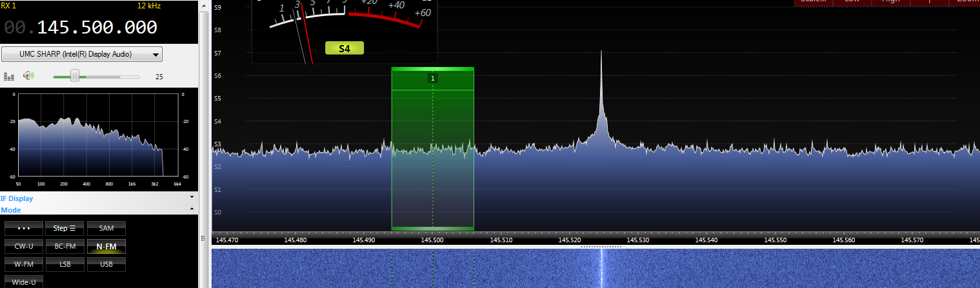Pick the BC-FM mode button
Viewport: 980px width, 288px height.
[x=65, y=246]
